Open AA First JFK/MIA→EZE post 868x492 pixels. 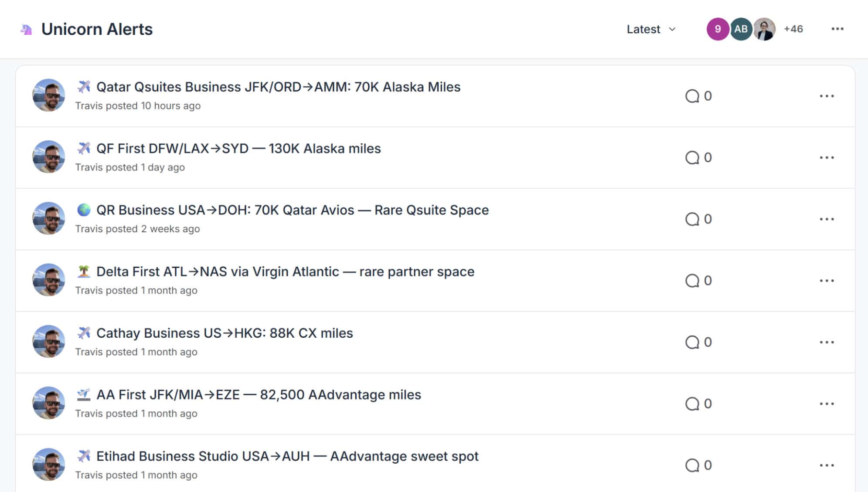point(259,394)
